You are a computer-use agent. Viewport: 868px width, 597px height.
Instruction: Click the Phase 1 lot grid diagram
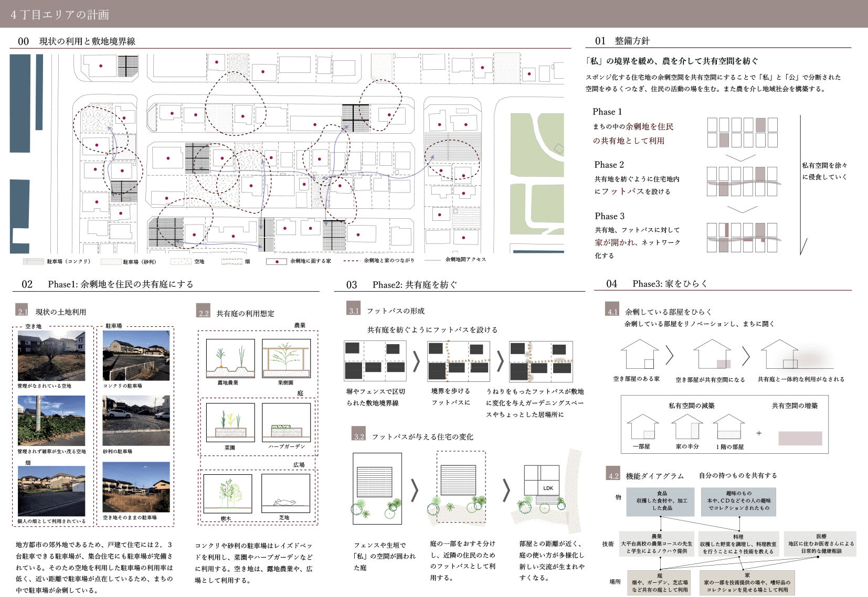(742, 132)
